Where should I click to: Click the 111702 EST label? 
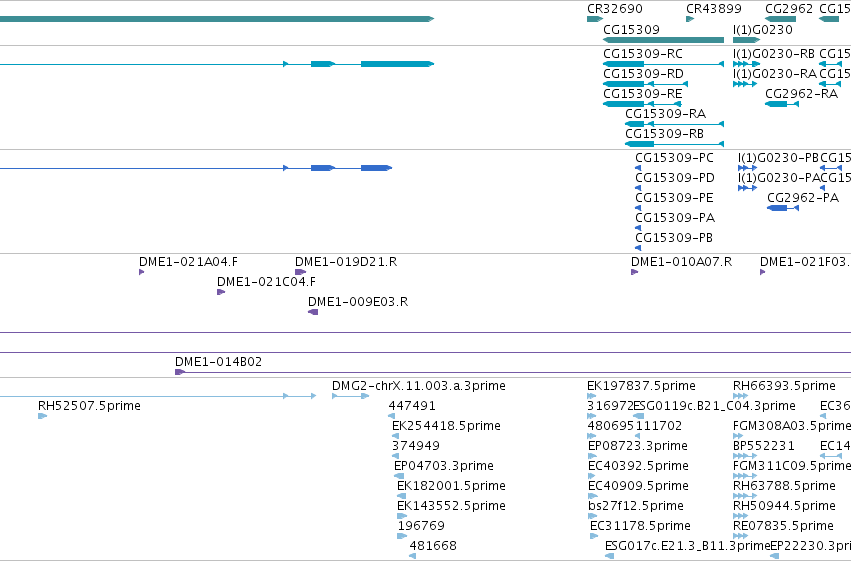point(658,426)
